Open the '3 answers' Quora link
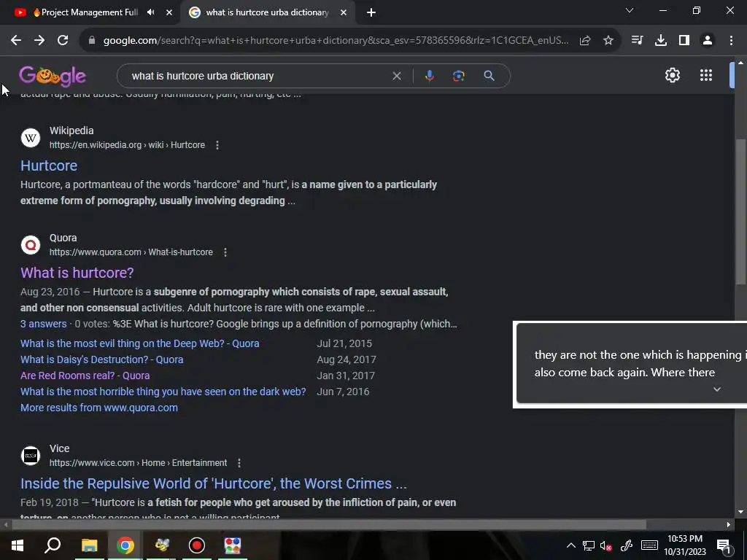Screen dimensions: 747x560 coord(43,324)
